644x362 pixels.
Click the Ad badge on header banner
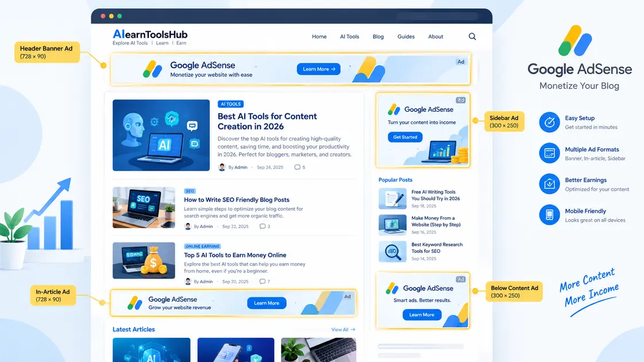tap(461, 61)
